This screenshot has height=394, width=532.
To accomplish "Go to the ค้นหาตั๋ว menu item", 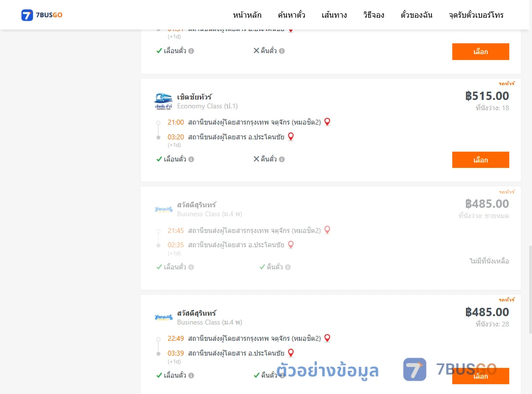I will [x=292, y=15].
